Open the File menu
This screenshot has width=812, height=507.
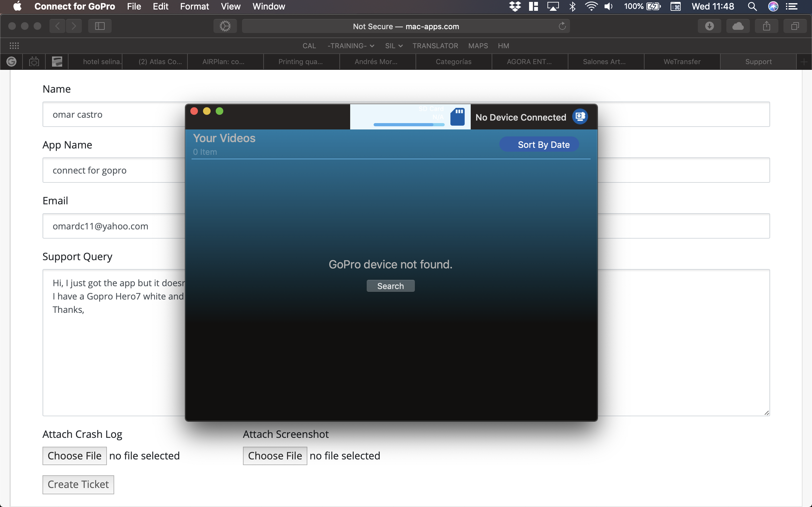[x=134, y=6]
